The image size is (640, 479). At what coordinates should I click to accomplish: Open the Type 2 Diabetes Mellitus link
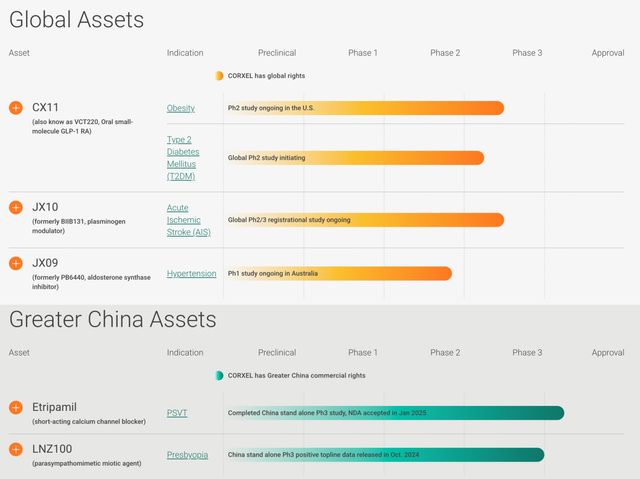[x=183, y=158]
